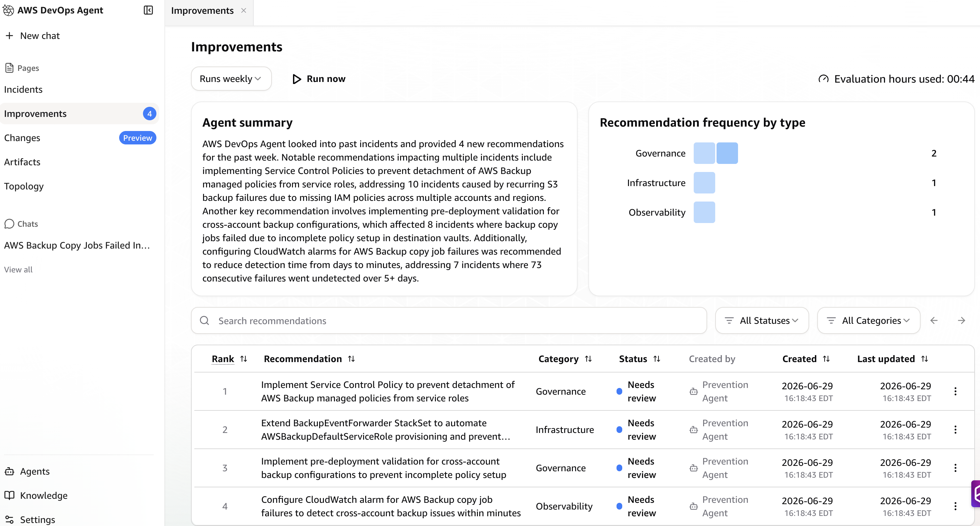Click Governance category in rank 1 row

561,391
